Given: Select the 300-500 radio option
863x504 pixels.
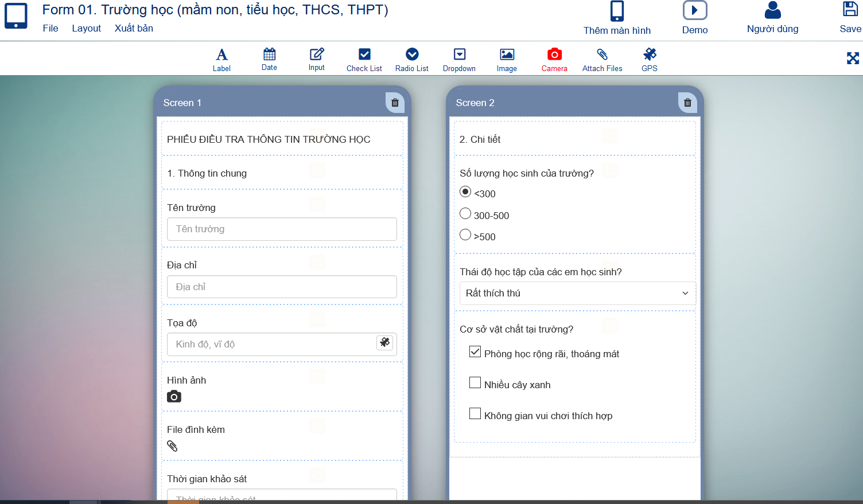Looking at the screenshot, I should pos(465,214).
